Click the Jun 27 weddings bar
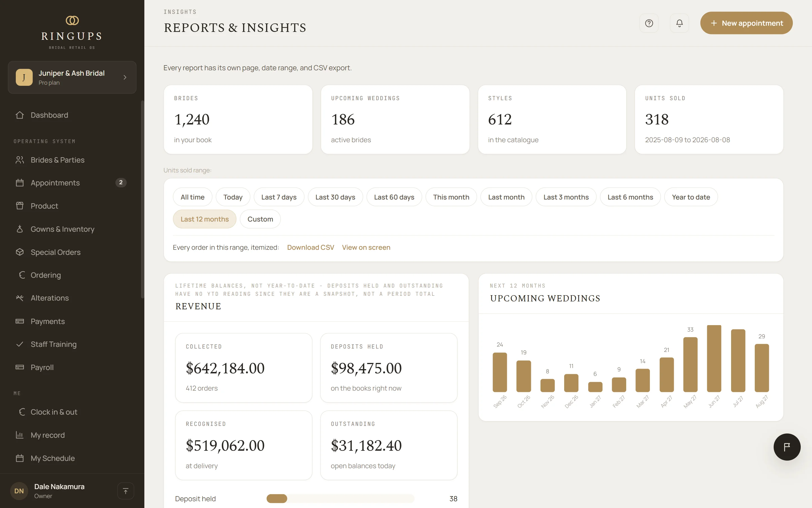The height and width of the screenshot is (508, 812). [x=714, y=358]
